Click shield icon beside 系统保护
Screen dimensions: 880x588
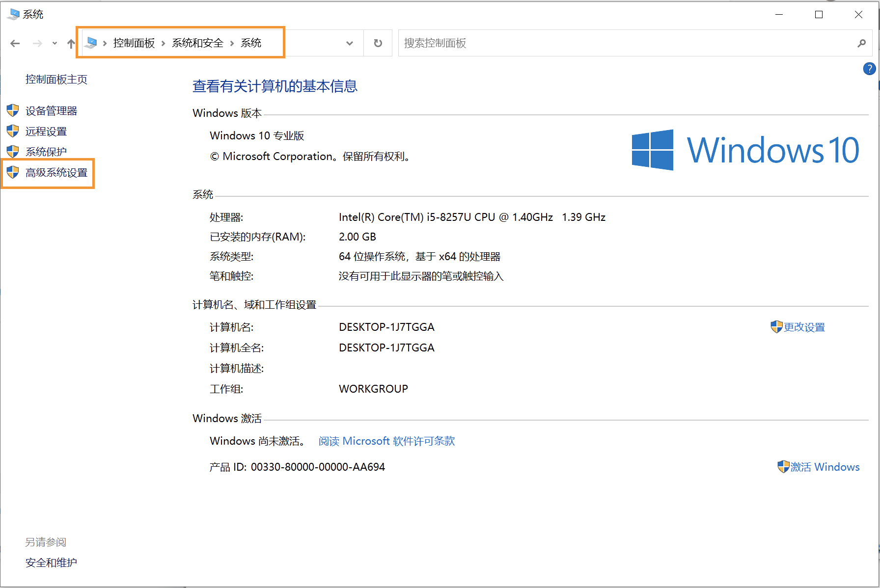[x=13, y=152]
